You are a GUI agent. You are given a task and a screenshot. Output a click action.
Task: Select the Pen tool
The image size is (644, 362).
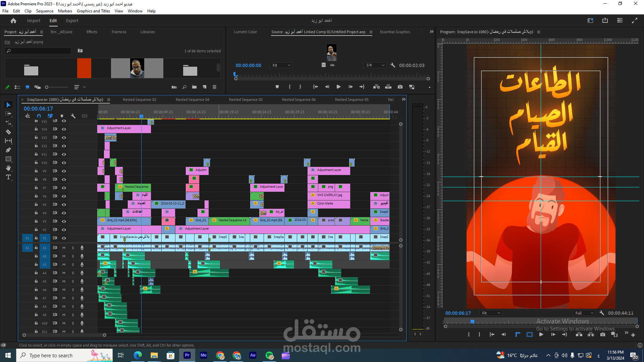pos(8,150)
